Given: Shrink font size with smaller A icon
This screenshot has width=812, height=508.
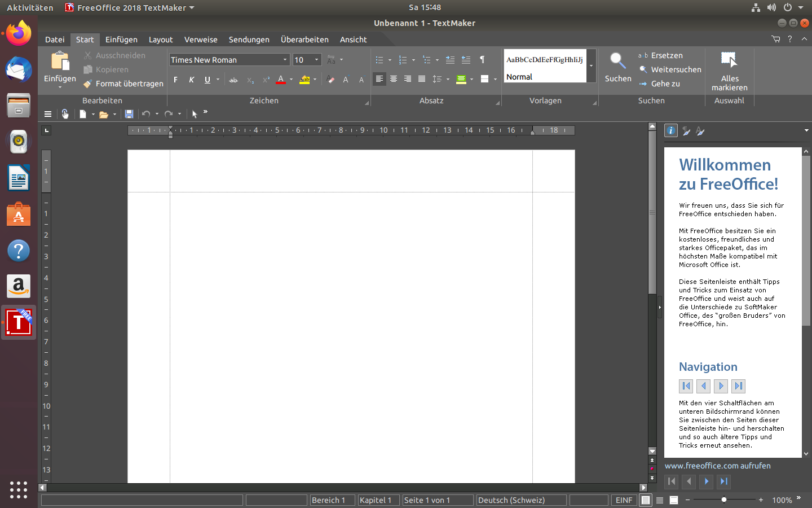Looking at the screenshot, I should tap(361, 80).
